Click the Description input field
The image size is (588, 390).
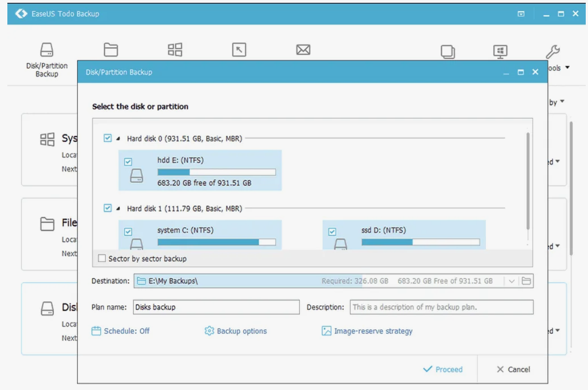tap(441, 307)
